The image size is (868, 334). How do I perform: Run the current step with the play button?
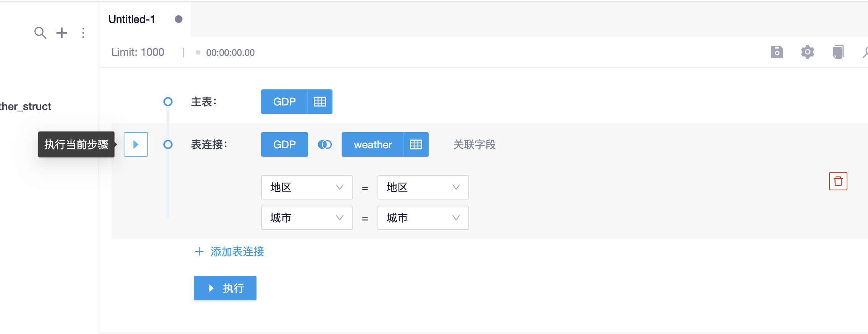pyautogui.click(x=136, y=144)
